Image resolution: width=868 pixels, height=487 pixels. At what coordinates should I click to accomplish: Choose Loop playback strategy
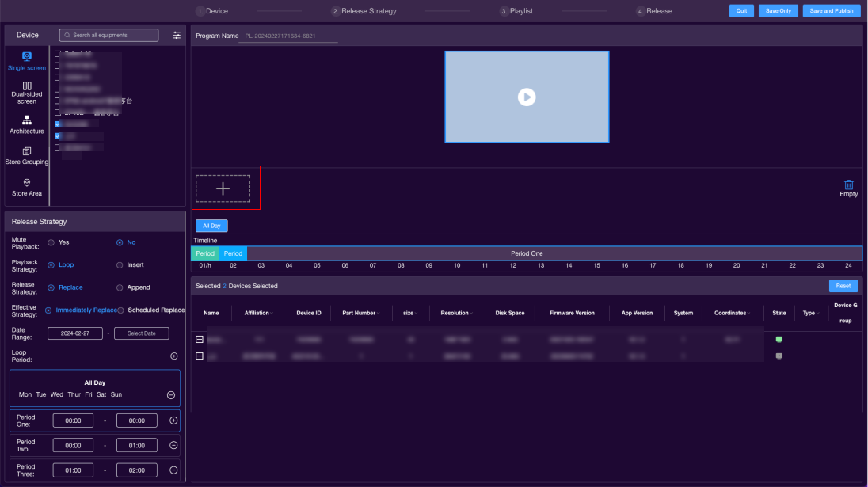[51, 265]
